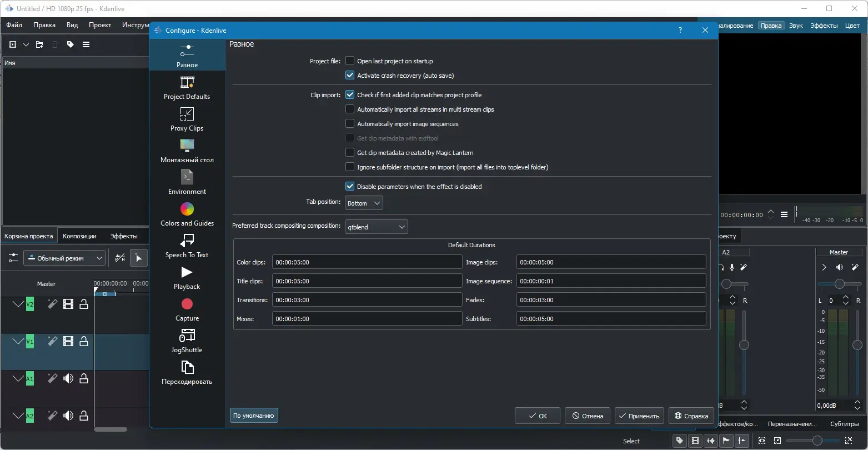Open the Обычный режим edit mode dropdown
The height and width of the screenshot is (450, 868).
point(64,258)
